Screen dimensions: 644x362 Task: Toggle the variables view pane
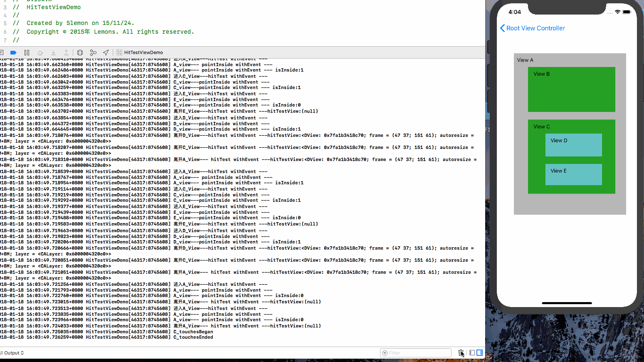[x=472, y=353]
